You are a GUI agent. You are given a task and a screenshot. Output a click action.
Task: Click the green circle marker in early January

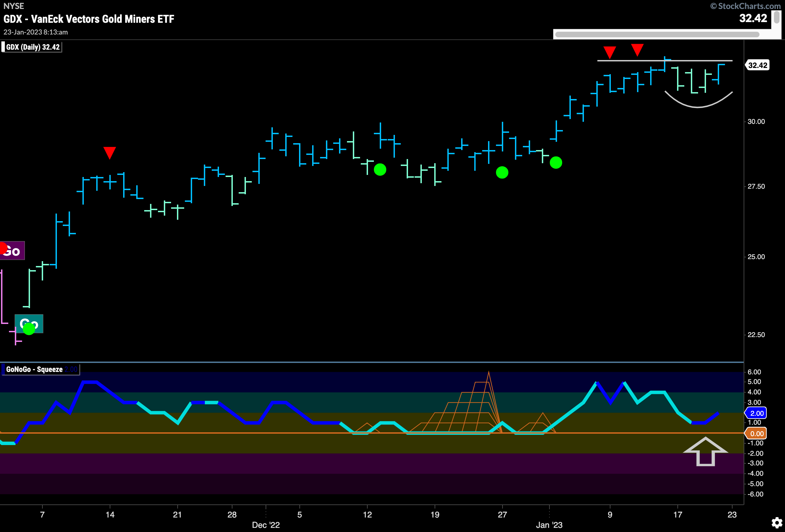pyautogui.click(x=556, y=162)
